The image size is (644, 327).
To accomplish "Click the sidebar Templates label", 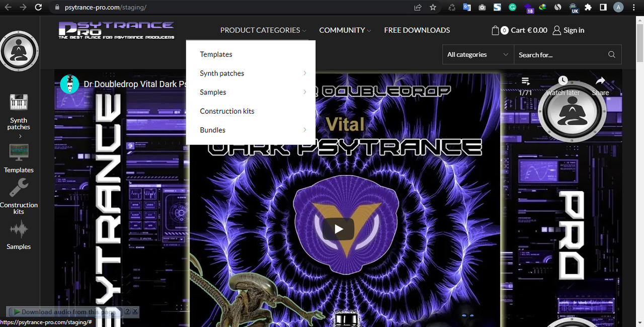I will [19, 170].
